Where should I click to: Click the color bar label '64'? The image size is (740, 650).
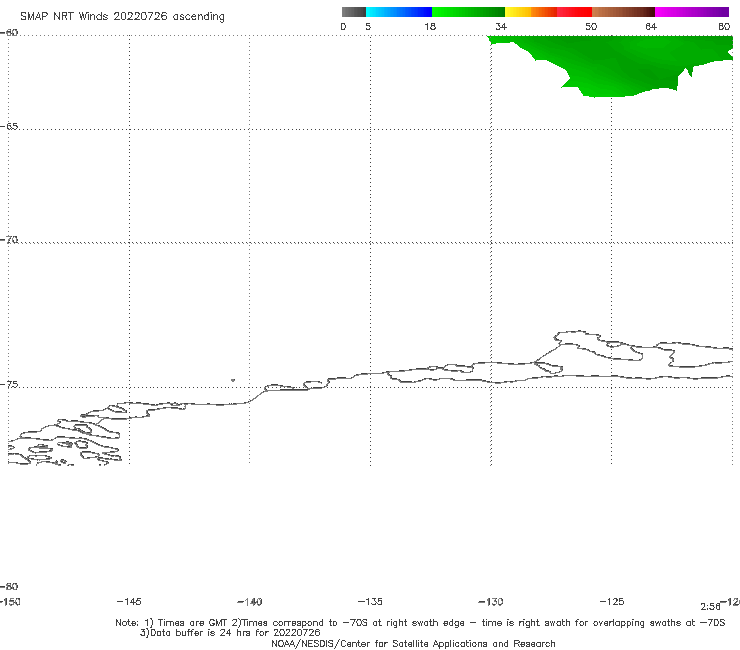pos(651,26)
